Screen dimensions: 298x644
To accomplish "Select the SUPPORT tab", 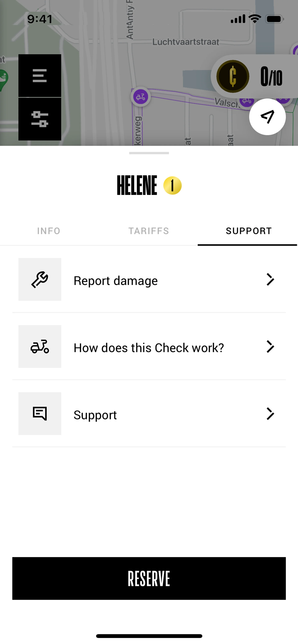I will point(249,231).
